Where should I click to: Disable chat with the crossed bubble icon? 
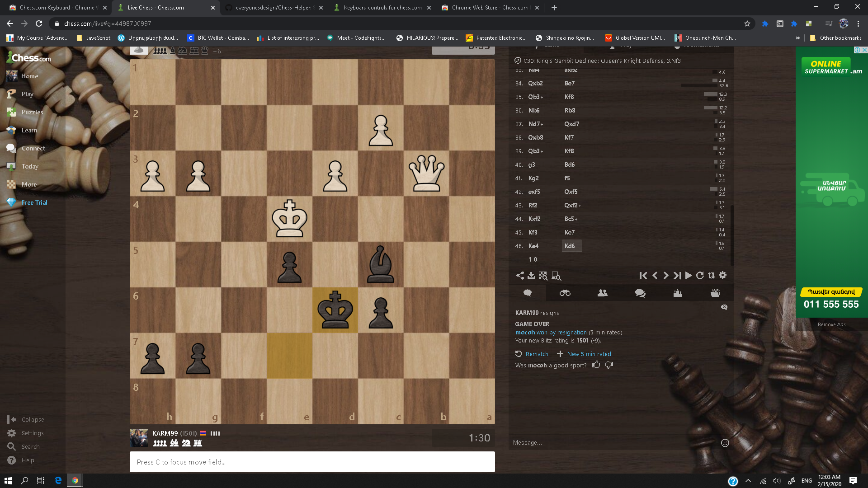pos(724,307)
